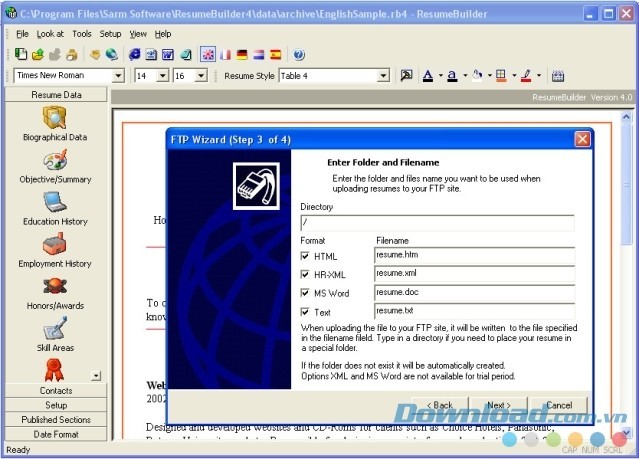639x459 pixels.
Task: Open the Resume Style Table 4 dropdown
Action: coord(383,75)
